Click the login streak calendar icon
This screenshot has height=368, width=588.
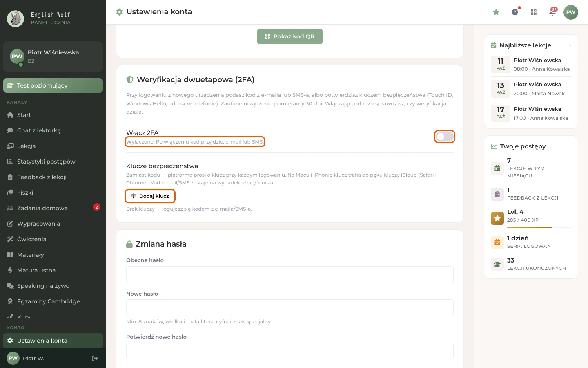coord(497,242)
